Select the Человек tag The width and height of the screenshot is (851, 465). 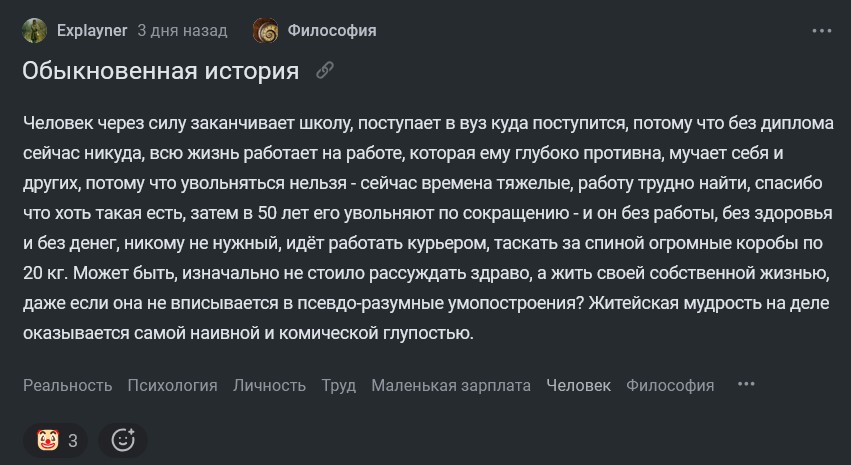pyautogui.click(x=579, y=385)
